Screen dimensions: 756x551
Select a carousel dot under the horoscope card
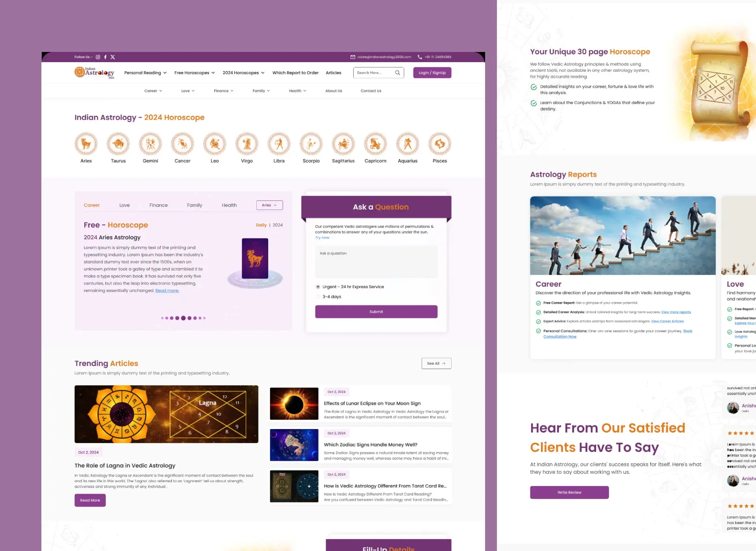(x=183, y=318)
